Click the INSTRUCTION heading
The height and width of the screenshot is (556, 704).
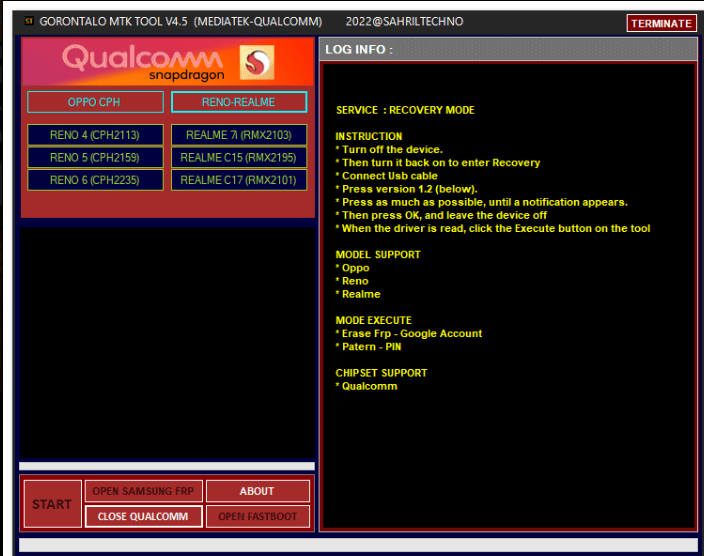point(369,136)
